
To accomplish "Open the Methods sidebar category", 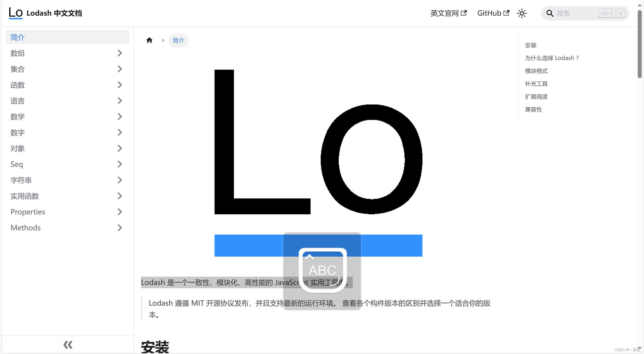I will pyautogui.click(x=26, y=228).
